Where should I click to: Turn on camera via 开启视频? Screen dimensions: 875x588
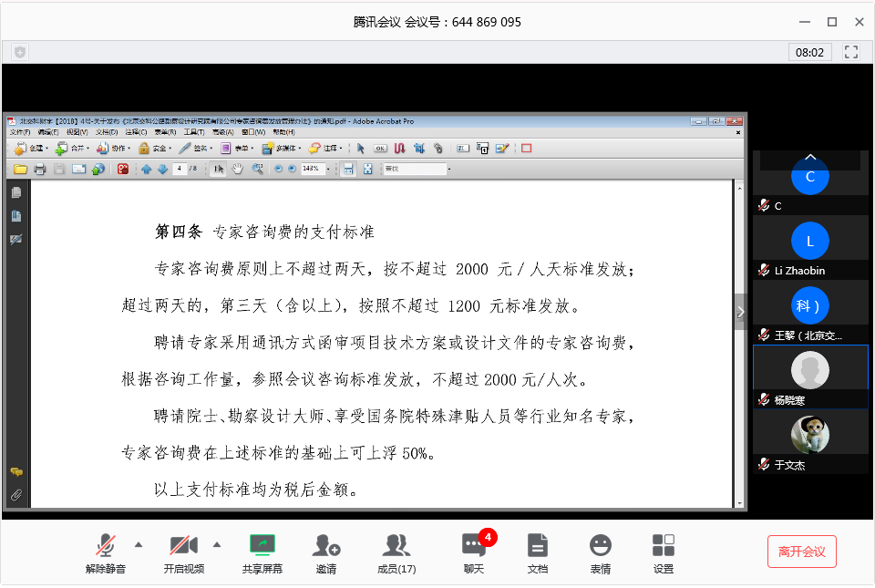pyautogui.click(x=183, y=552)
